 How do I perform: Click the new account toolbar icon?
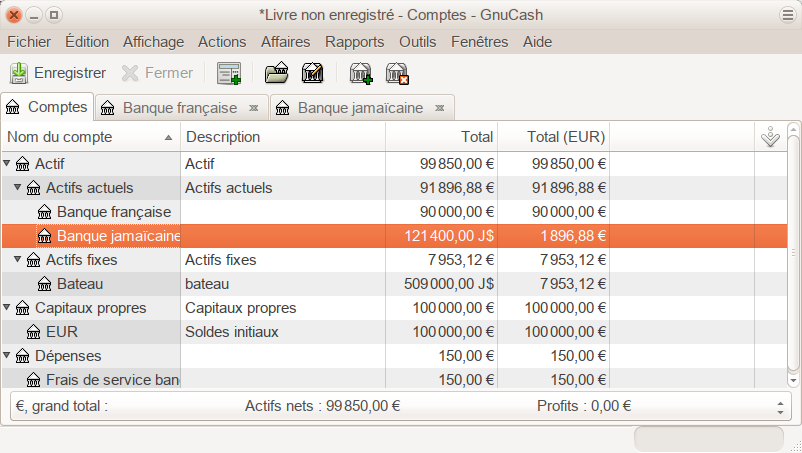click(360, 73)
